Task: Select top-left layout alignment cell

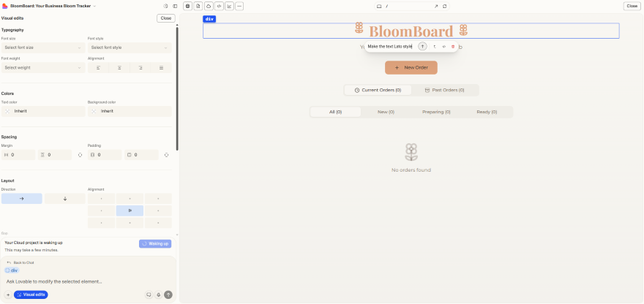Action: (102, 199)
